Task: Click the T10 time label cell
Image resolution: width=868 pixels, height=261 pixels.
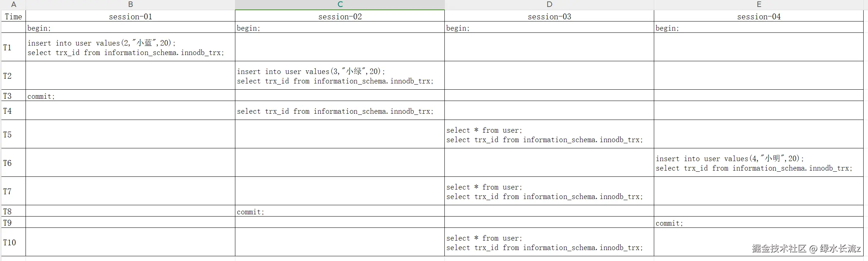Action: 13,242
